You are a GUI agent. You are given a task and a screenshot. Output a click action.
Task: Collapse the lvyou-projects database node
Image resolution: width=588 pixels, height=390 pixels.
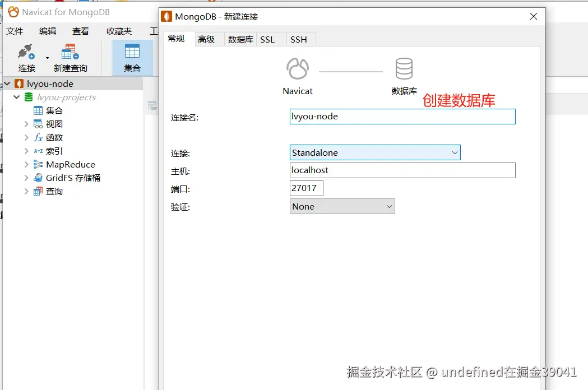[x=16, y=97]
